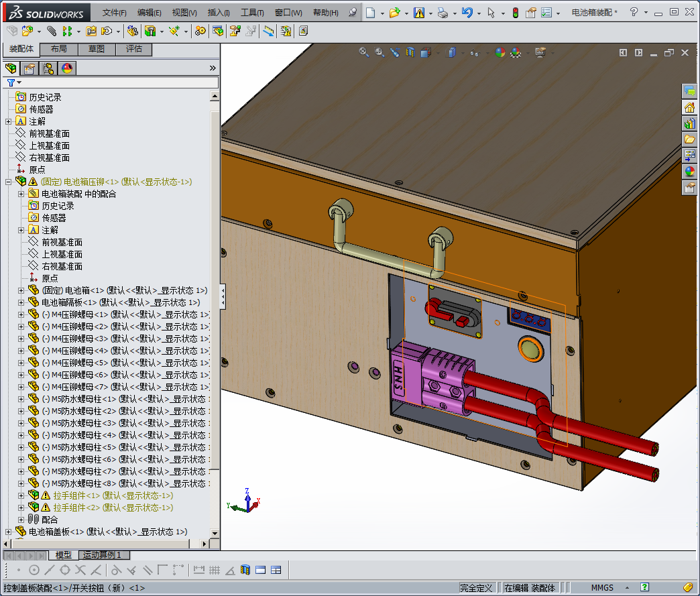Viewport: 700px width, 596px height.
Task: Expand the 电池箱装配 中的配合 folder
Action: pos(21,194)
